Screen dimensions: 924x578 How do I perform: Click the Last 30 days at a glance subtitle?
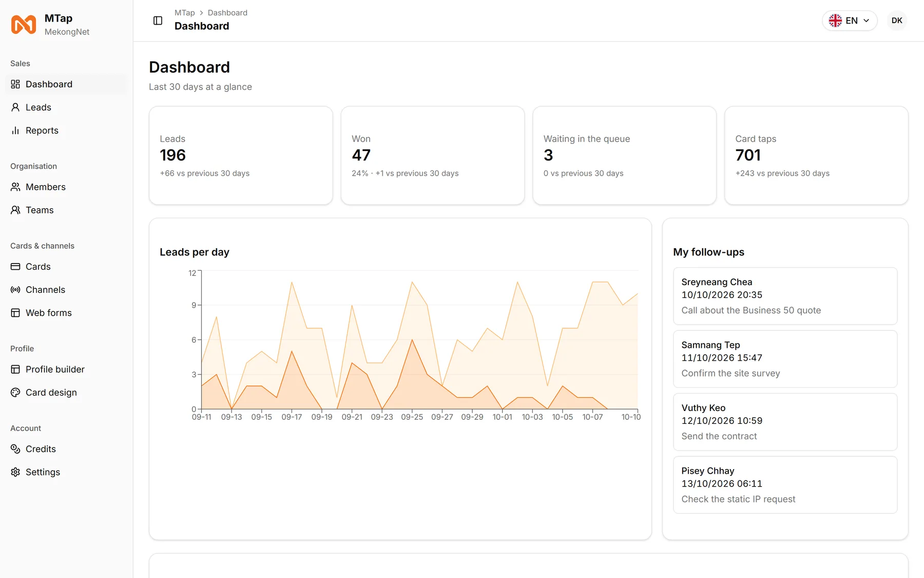200,87
